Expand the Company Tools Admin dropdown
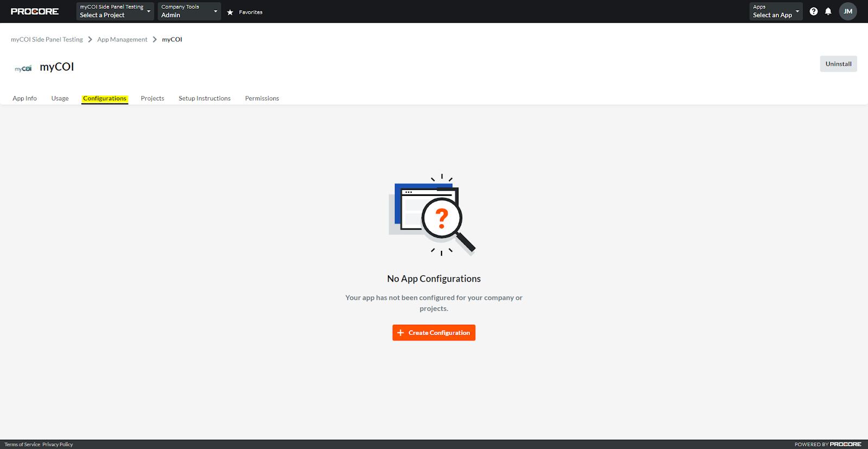Screen dimensions: 868x449 point(189,11)
